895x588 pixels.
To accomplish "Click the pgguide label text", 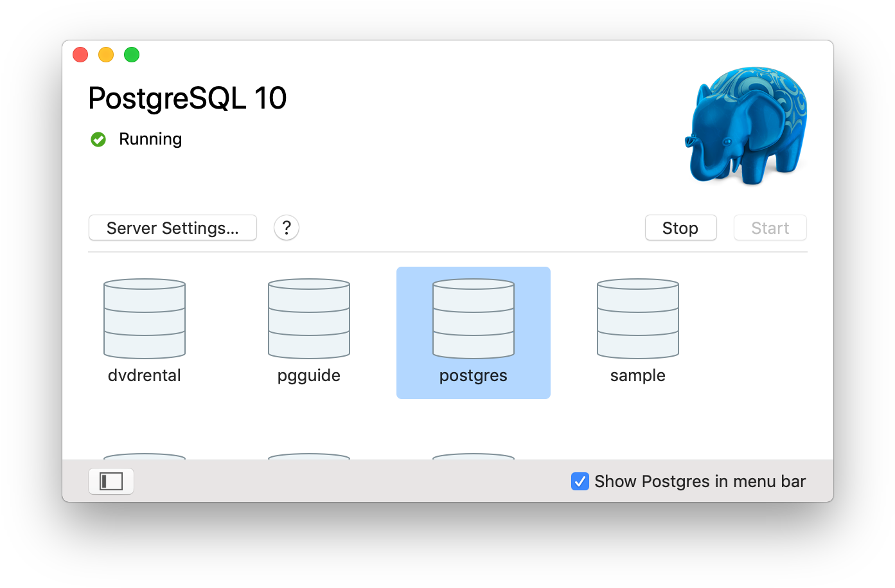I will pos(309,376).
